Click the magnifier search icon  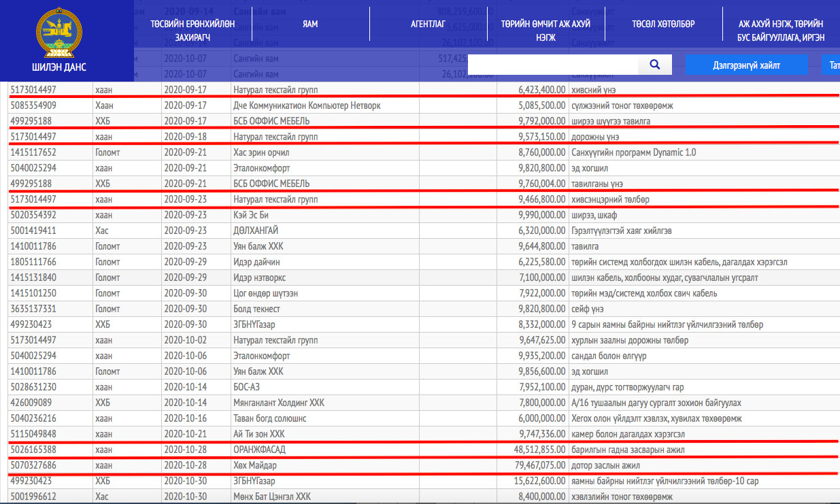[x=655, y=65]
